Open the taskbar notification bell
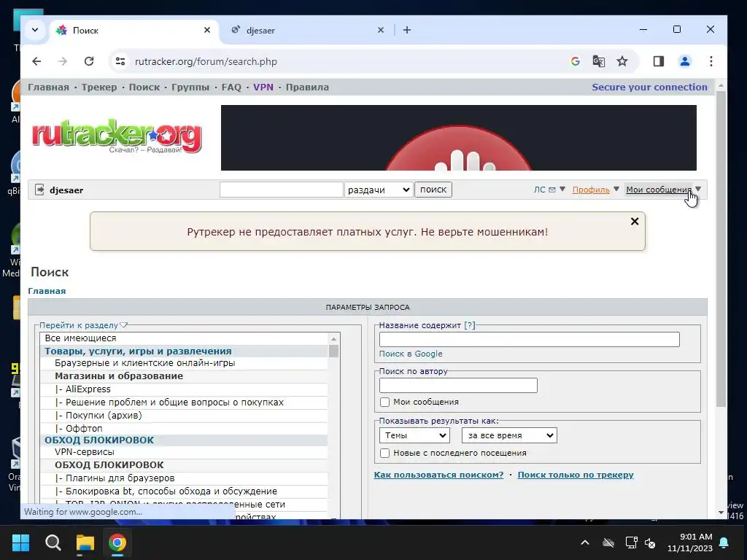This screenshot has width=747, height=560. point(724,542)
